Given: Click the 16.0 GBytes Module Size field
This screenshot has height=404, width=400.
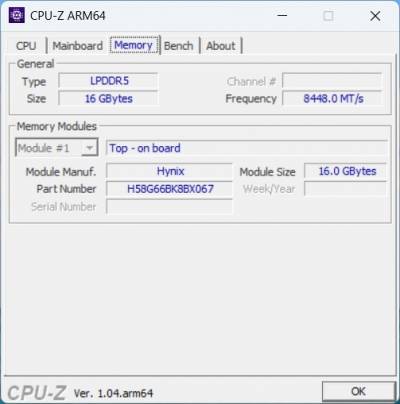Looking at the screenshot, I should coord(345,171).
